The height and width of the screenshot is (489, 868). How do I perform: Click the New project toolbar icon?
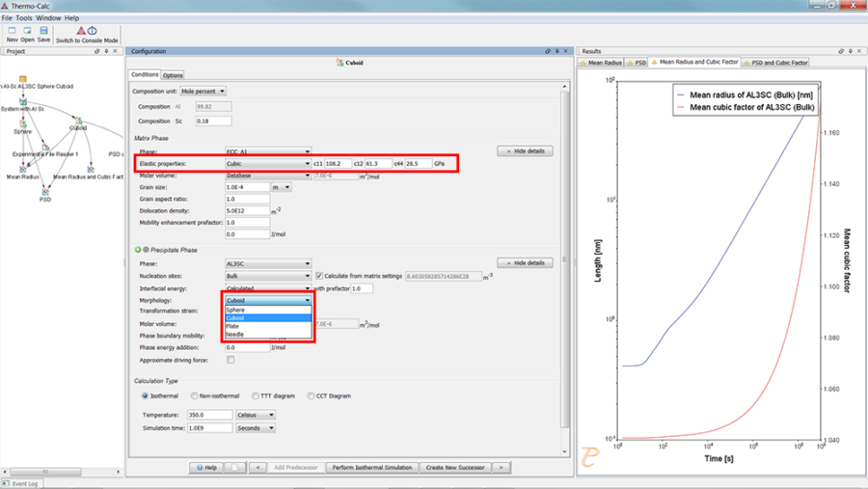pyautogui.click(x=12, y=32)
